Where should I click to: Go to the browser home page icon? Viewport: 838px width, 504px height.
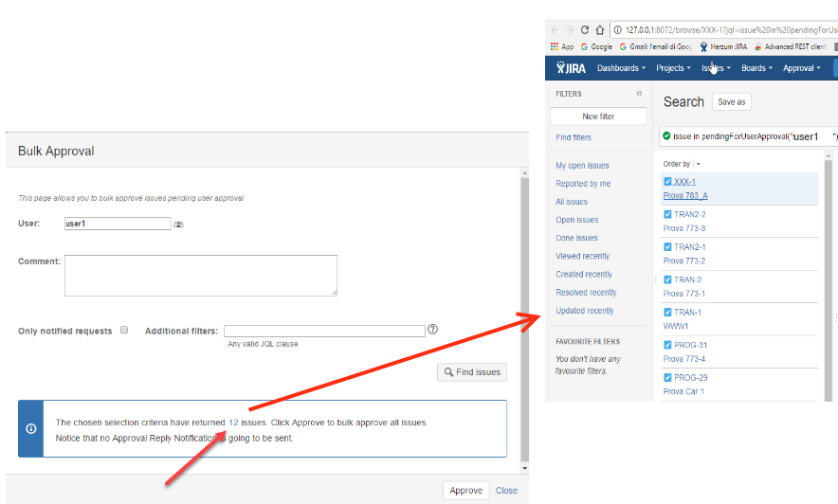coord(600,29)
